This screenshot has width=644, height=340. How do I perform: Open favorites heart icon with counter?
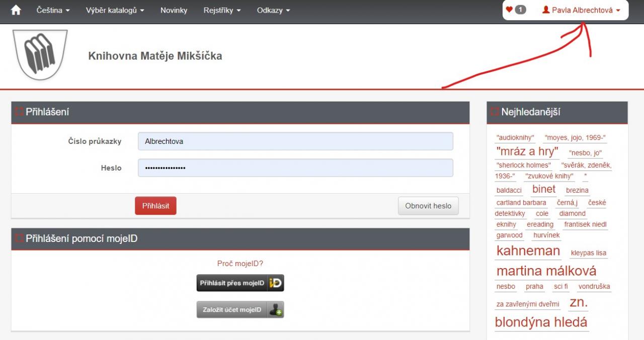pos(516,10)
